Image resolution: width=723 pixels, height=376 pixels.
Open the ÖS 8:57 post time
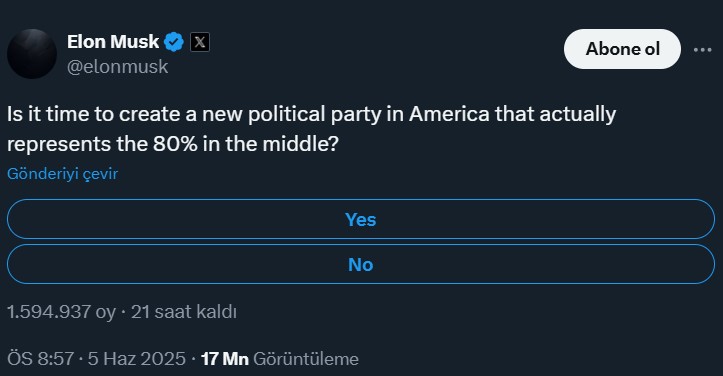41,359
